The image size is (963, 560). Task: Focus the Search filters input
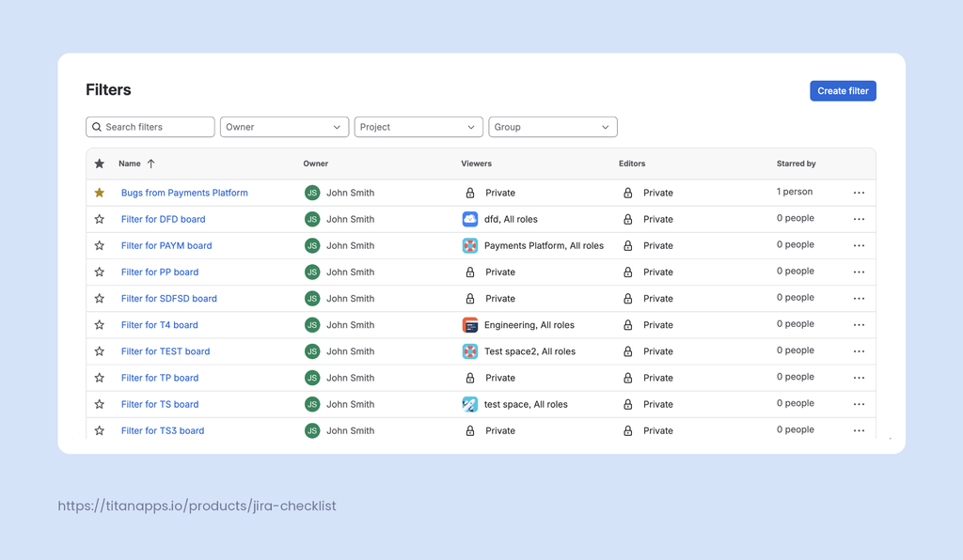[150, 127]
